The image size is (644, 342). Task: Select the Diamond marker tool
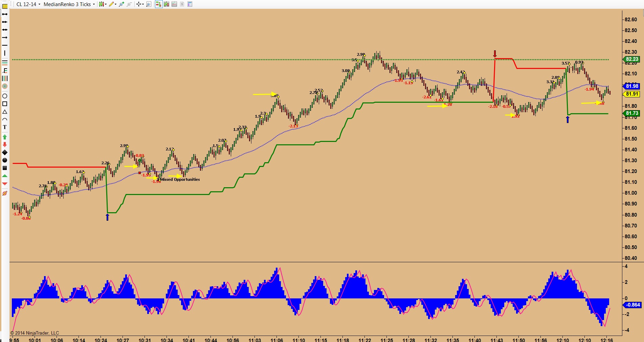[x=5, y=152]
